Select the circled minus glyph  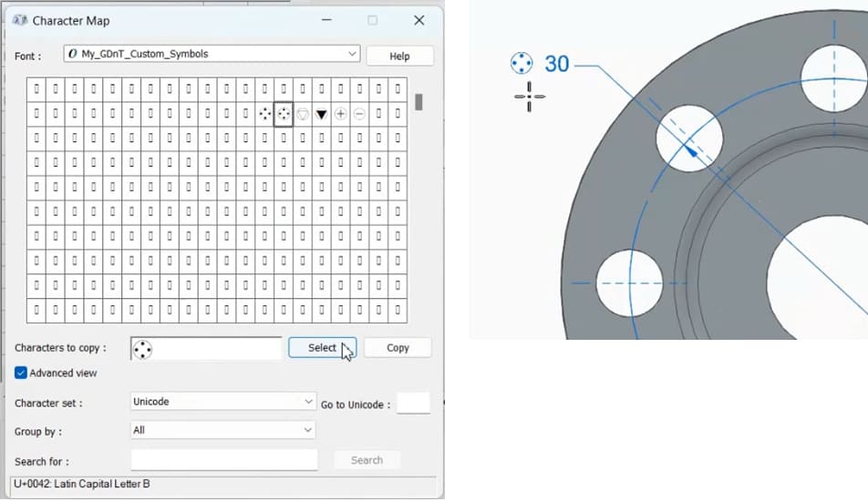click(x=360, y=114)
